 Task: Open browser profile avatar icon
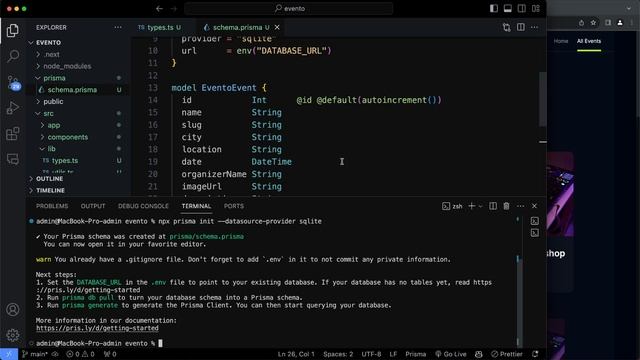click(x=620, y=23)
